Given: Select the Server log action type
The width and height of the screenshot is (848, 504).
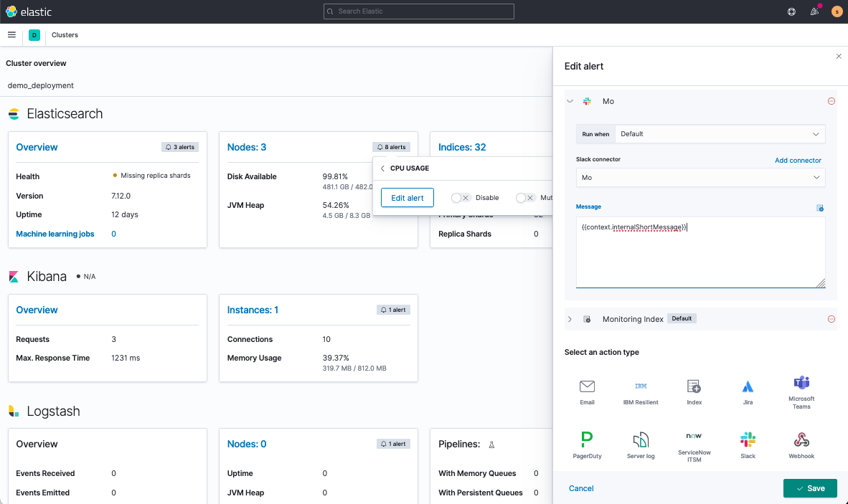Looking at the screenshot, I should (x=641, y=446).
